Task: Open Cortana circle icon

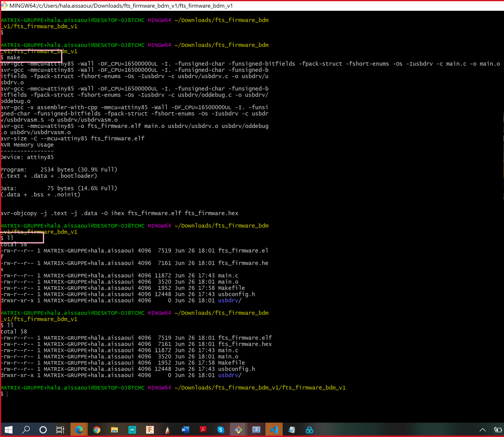Action: (43, 430)
